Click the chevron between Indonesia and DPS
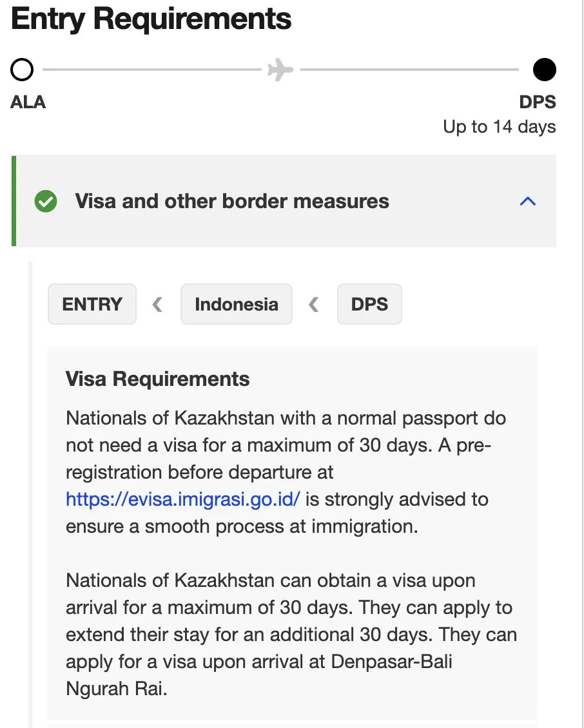 (x=314, y=305)
